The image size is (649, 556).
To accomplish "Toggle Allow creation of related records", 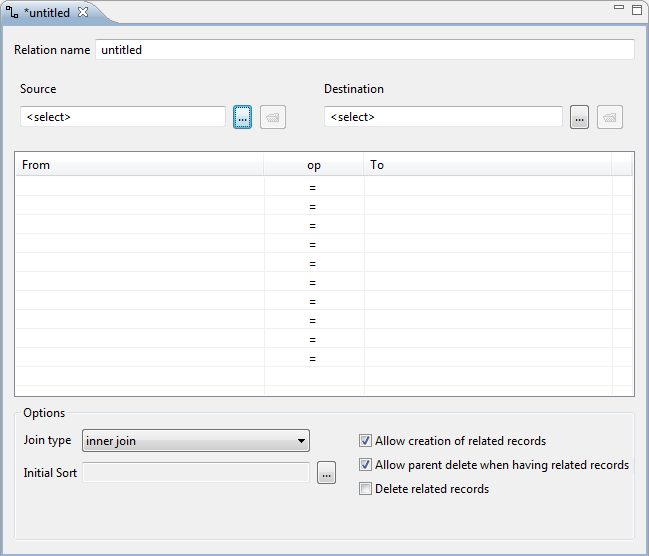I will click(365, 440).
